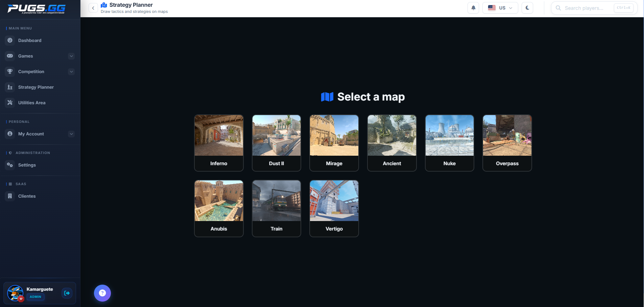Click the notification bell icon
This screenshot has height=307, width=644.
(x=473, y=8)
